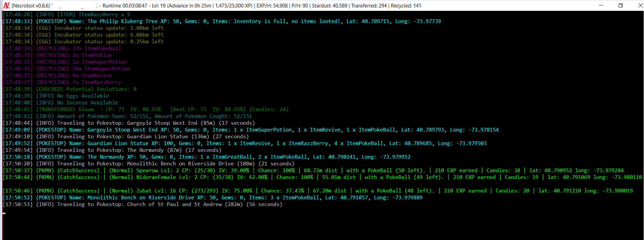The image size is (644, 240).
Task: Click the 'Incubator status update: 6.08km left' line
Action: [x=83, y=35]
